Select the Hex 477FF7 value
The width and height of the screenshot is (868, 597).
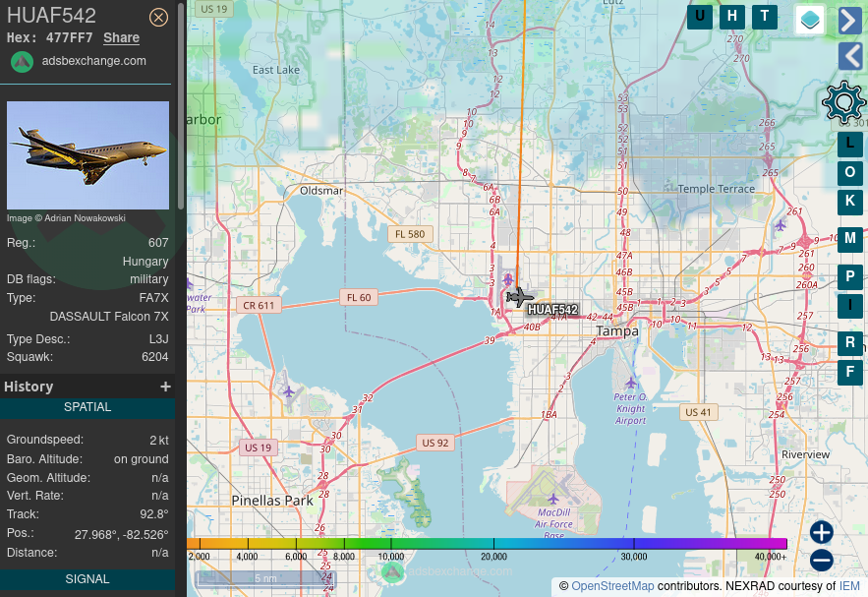[x=69, y=37]
